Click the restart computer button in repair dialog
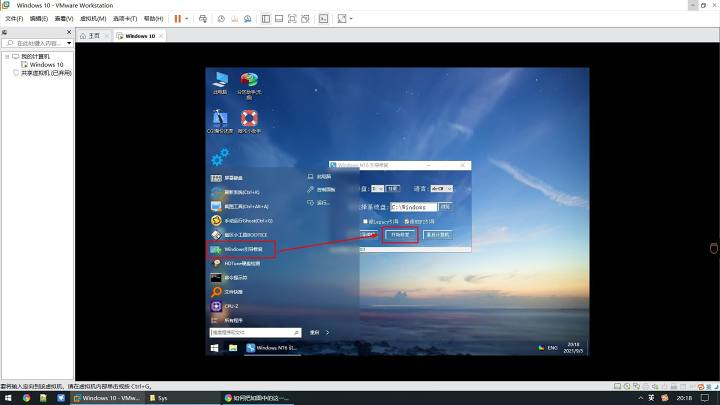This screenshot has width=720, height=405. click(x=438, y=235)
